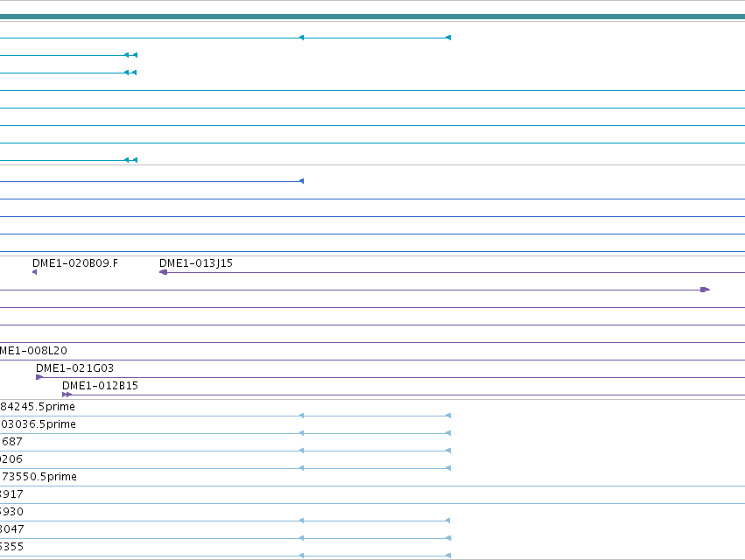Click the left arrowhead of the DME1-013J15 feature

(163, 272)
